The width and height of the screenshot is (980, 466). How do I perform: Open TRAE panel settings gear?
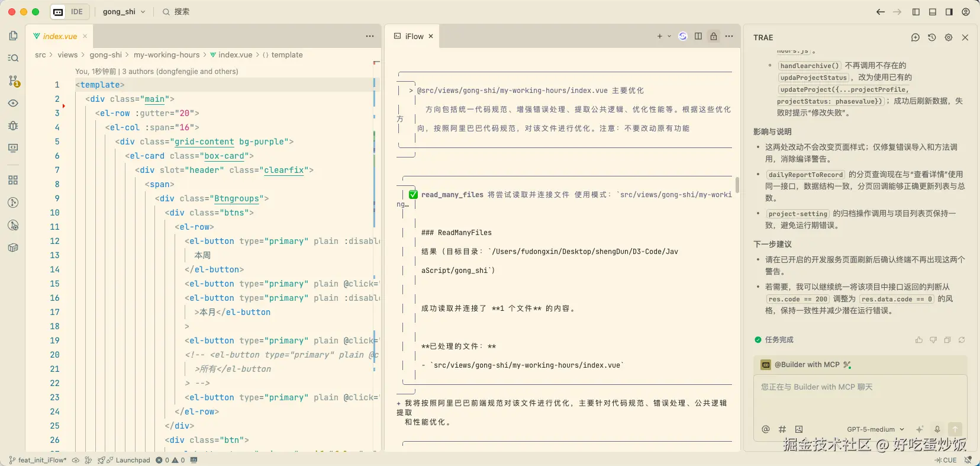pyautogui.click(x=949, y=37)
